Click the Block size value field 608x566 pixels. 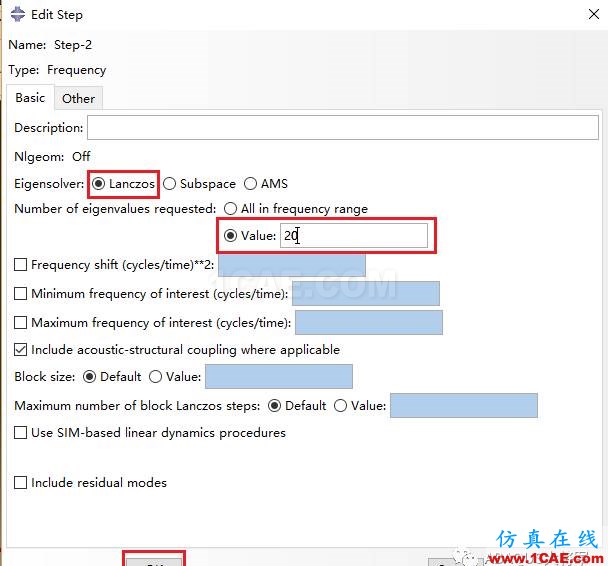pyautogui.click(x=279, y=376)
